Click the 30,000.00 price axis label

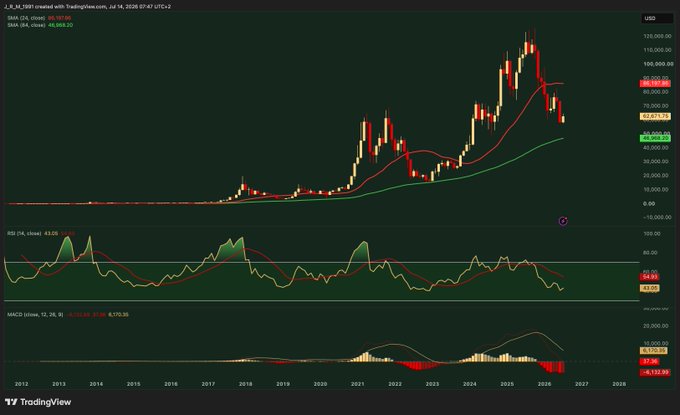coord(657,161)
